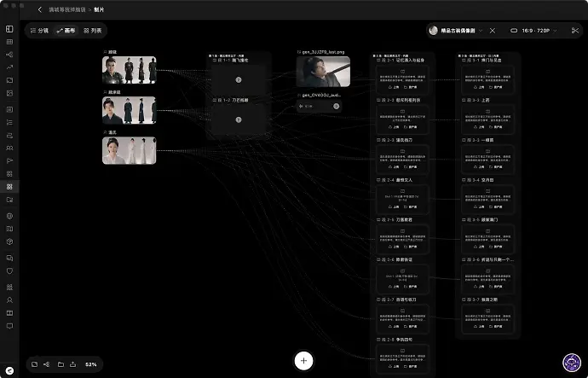Image resolution: width=588 pixels, height=378 pixels.
Task: Open the single user profile sidebar icon
Action: (9, 299)
